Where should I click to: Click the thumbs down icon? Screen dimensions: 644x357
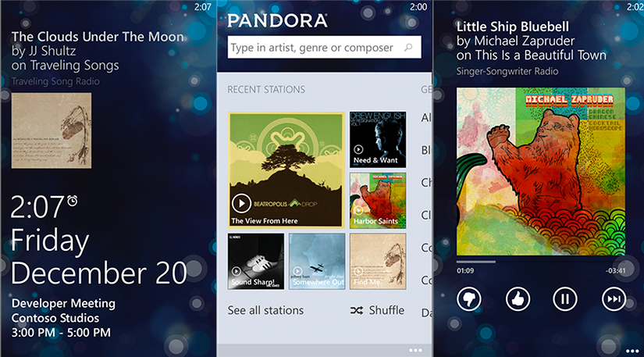click(468, 299)
